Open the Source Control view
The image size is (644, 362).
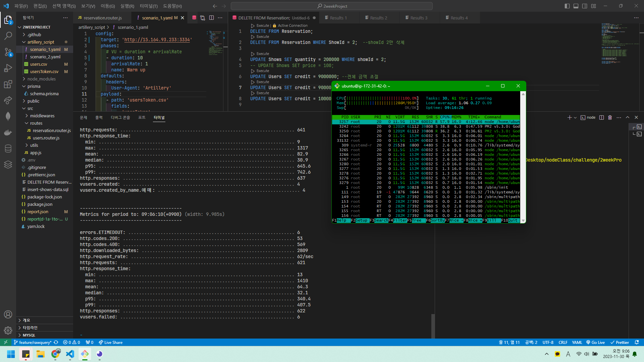point(8,52)
